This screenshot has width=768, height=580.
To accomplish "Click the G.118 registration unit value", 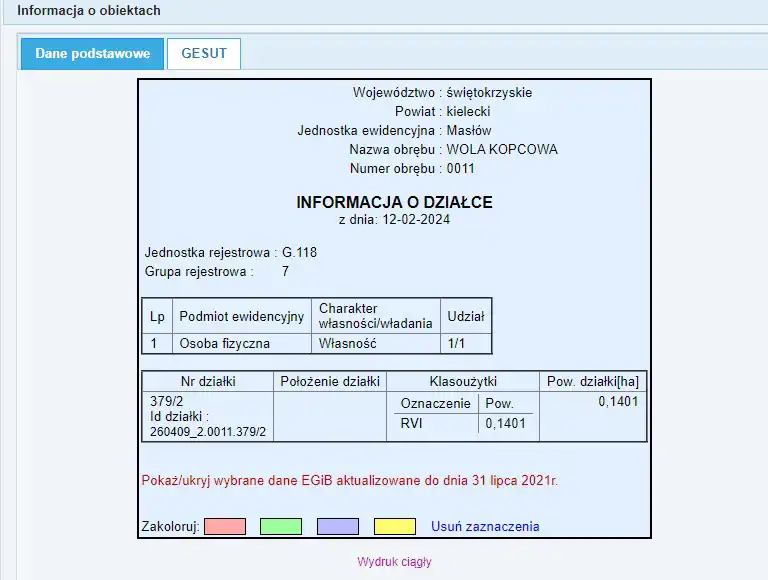I will (x=299, y=252).
